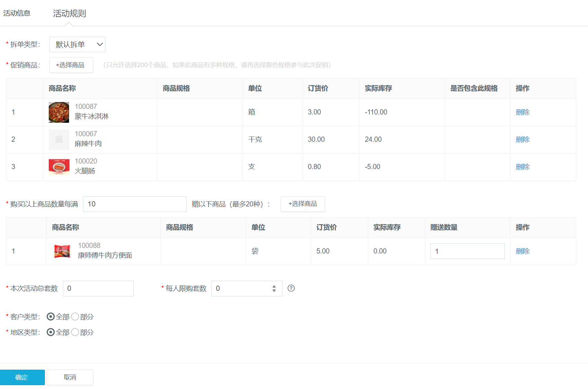Delete the 火腿肠 row
Image resolution: width=588 pixels, height=389 pixels.
click(522, 167)
